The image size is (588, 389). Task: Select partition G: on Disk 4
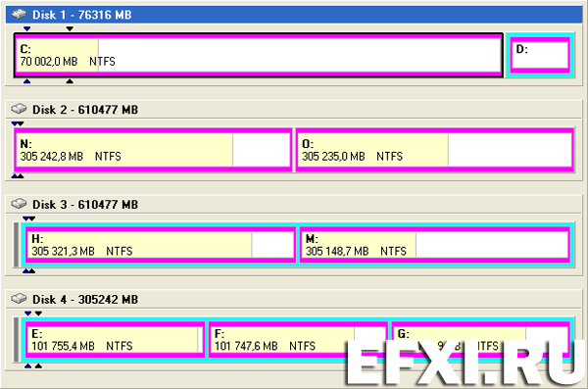tap(481, 340)
